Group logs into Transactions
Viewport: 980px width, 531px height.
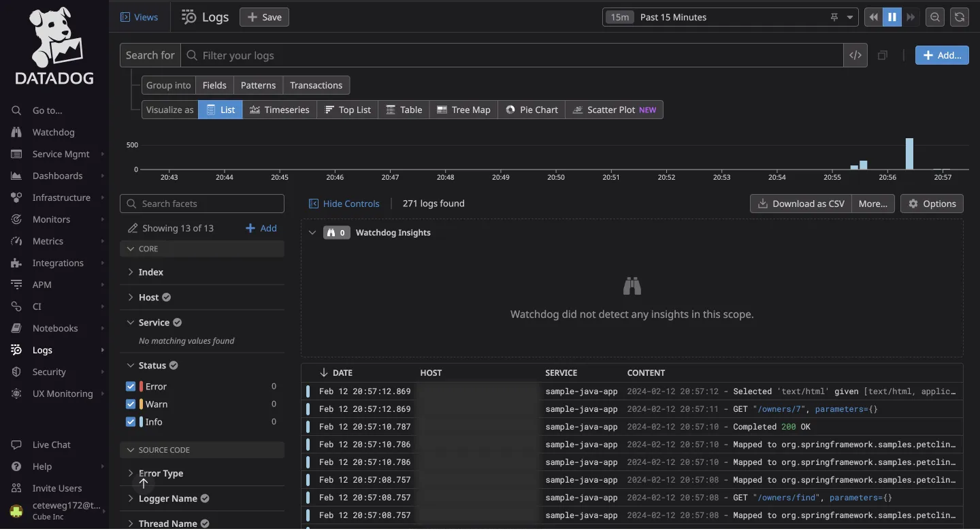point(316,85)
